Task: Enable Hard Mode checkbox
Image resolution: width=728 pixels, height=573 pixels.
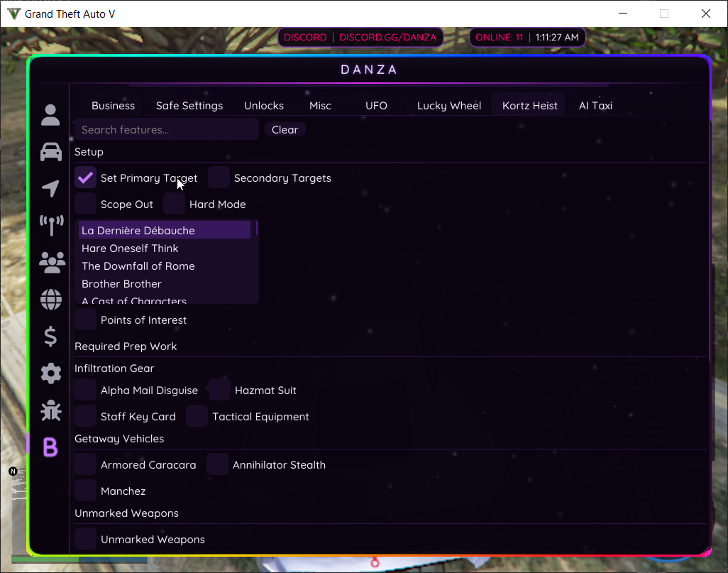Action: tap(174, 204)
